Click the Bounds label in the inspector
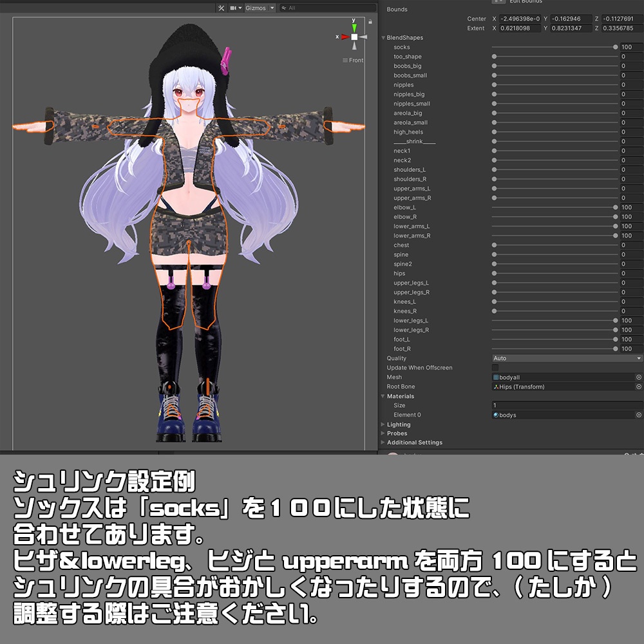This screenshot has width=644, height=644. coord(397,9)
